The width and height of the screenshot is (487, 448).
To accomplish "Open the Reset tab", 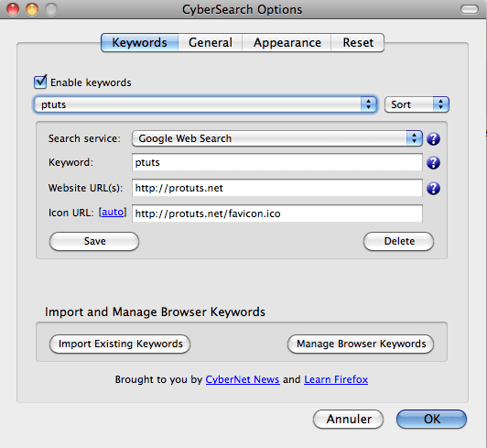I will pyautogui.click(x=358, y=42).
